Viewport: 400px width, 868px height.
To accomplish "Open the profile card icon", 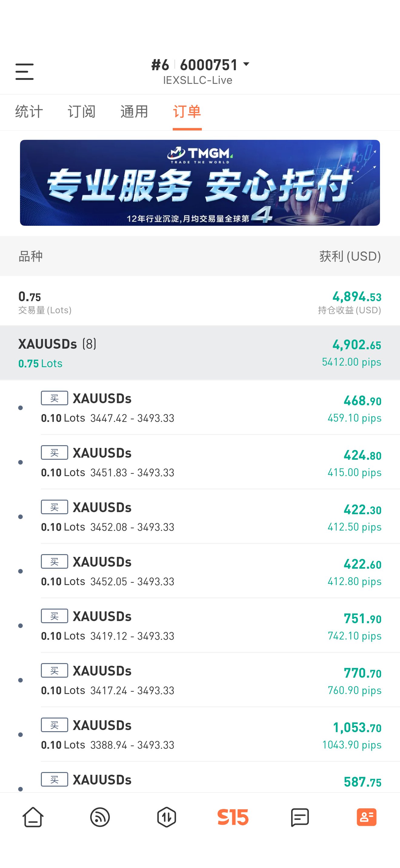I will [367, 817].
